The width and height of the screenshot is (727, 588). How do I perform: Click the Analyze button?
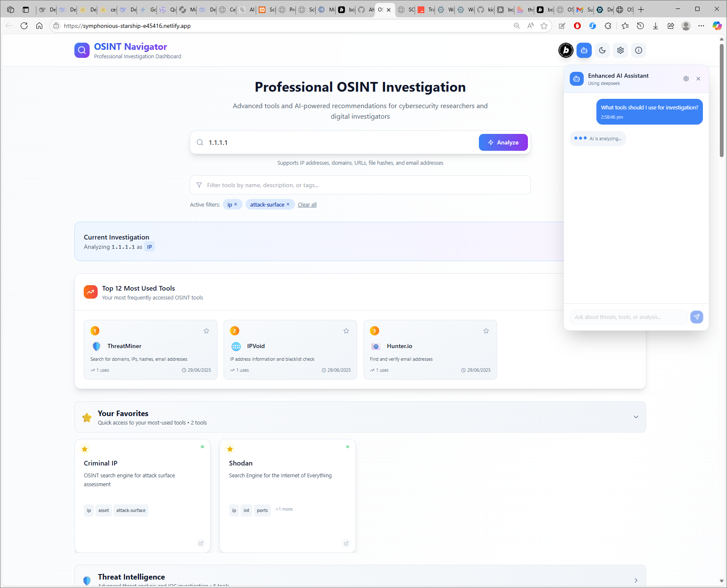503,142
